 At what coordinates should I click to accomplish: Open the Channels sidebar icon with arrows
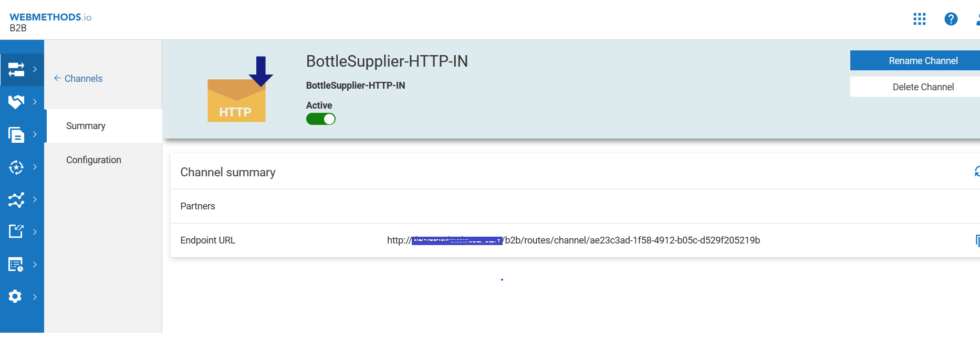(16, 69)
